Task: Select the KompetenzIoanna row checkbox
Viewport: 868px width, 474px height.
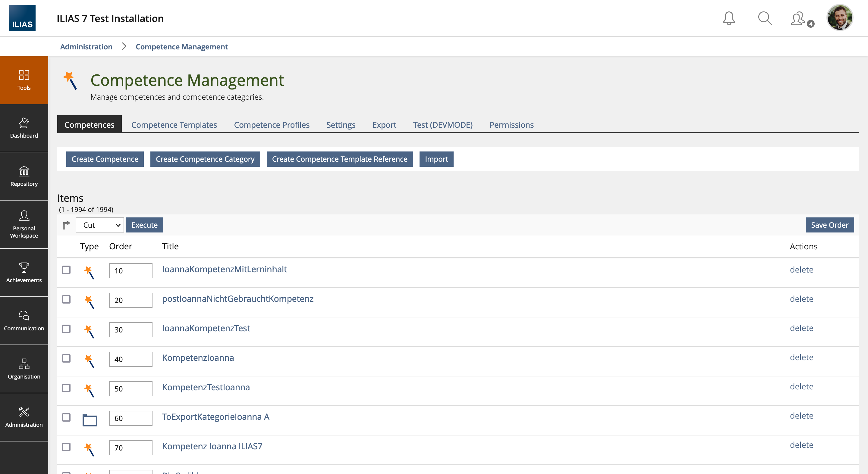Action: tap(66, 358)
